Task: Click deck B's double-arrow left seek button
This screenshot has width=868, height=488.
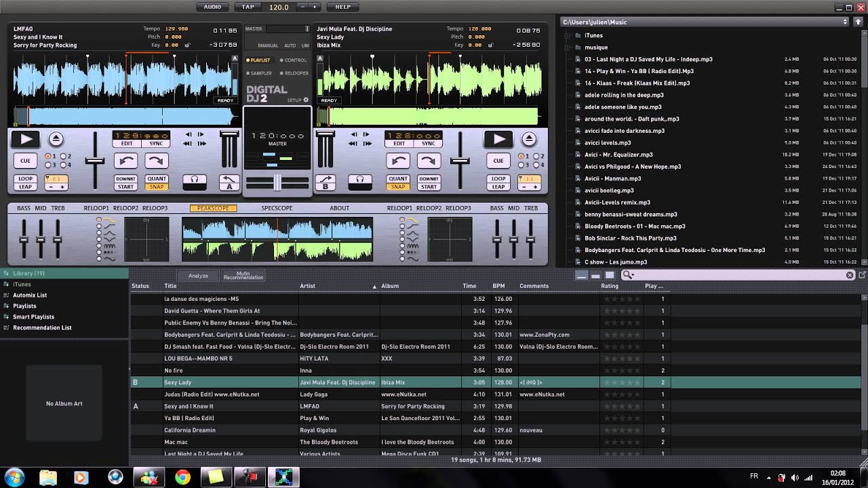Action: tap(354, 143)
